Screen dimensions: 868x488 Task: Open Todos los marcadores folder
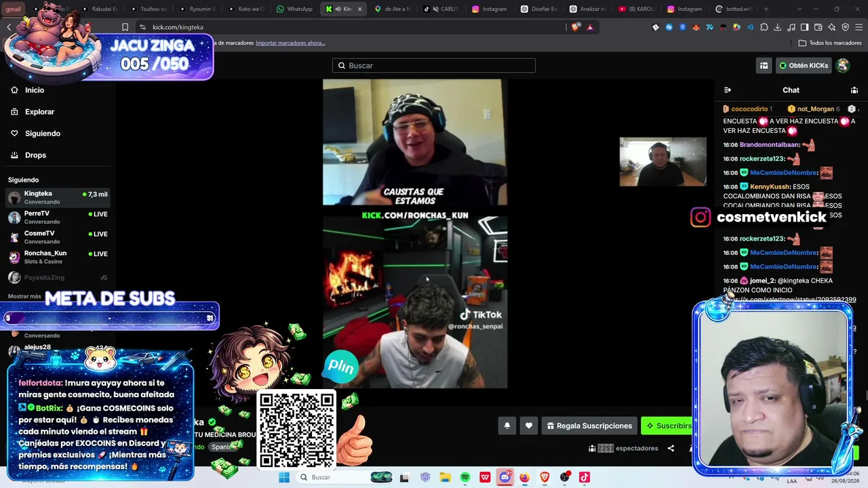tap(830, 43)
